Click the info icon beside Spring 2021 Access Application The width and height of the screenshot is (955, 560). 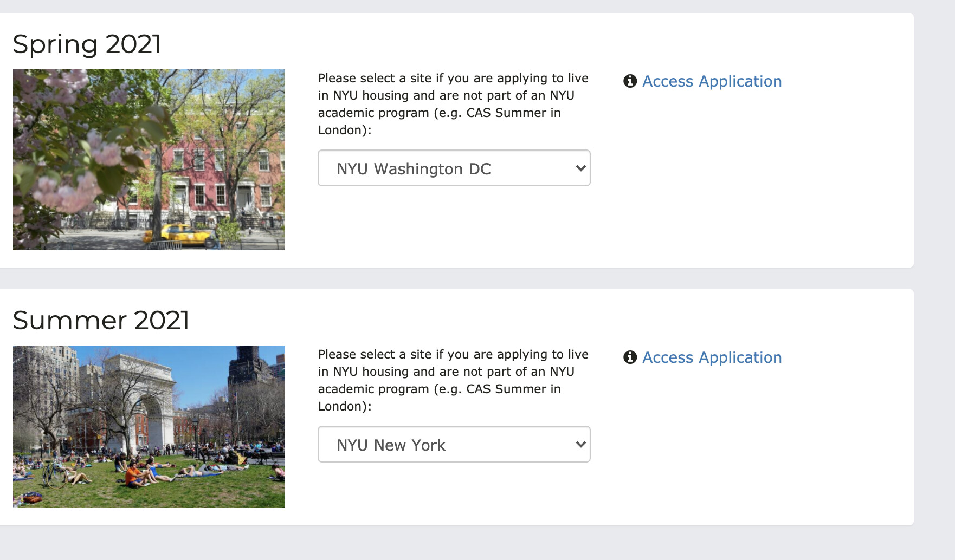click(x=630, y=81)
